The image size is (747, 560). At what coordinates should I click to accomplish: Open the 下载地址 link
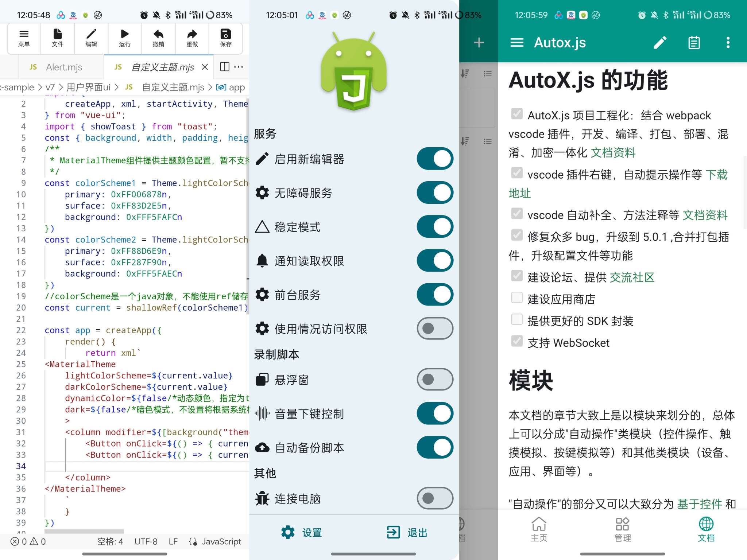click(x=716, y=175)
